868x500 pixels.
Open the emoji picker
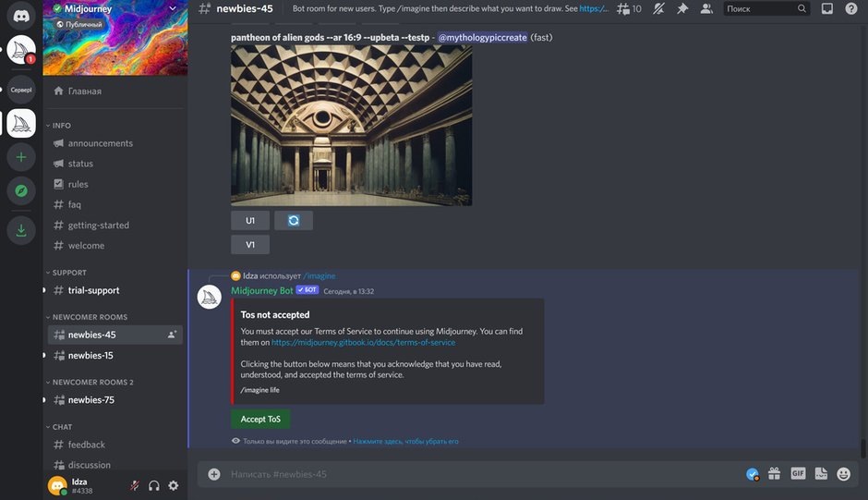pos(844,474)
